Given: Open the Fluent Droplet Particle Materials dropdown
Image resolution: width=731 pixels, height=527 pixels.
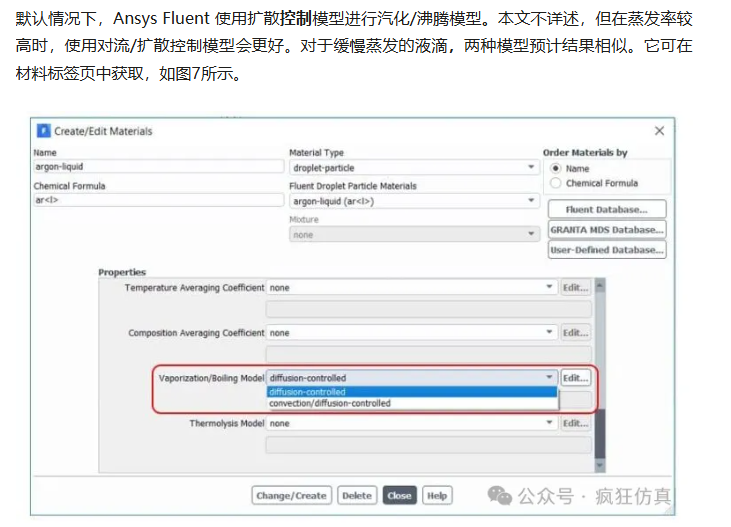Looking at the screenshot, I should tap(414, 201).
